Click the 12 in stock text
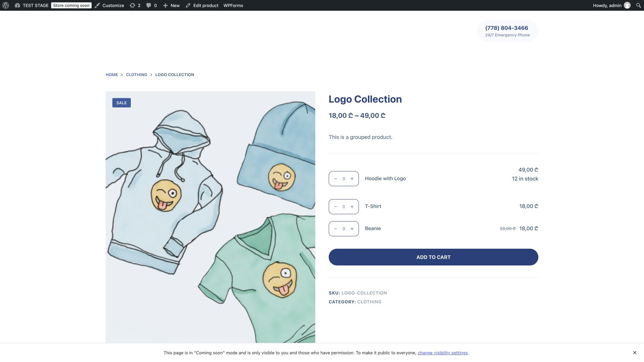The image size is (644, 362). coord(525,179)
